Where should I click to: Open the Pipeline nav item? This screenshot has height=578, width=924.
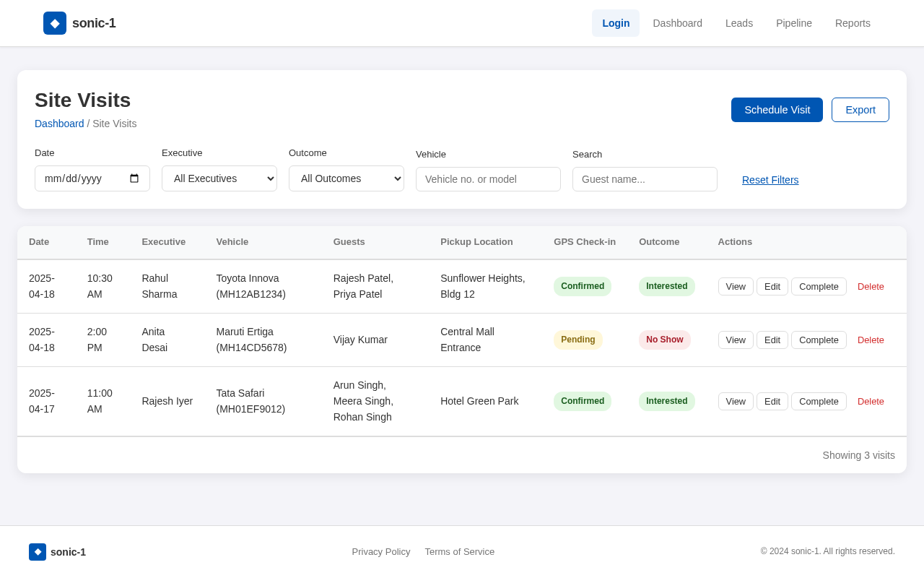tap(794, 23)
